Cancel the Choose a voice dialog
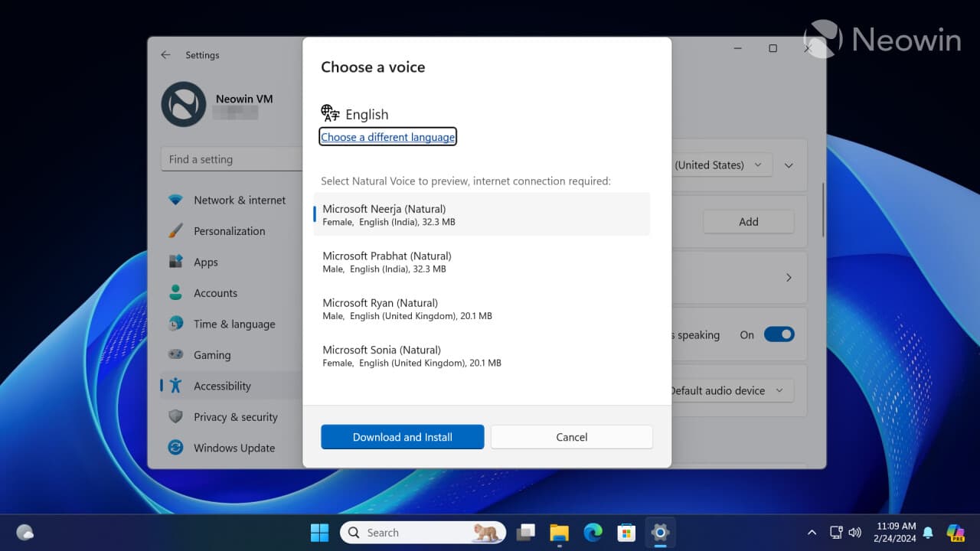Image resolution: width=980 pixels, height=551 pixels. [x=571, y=437]
